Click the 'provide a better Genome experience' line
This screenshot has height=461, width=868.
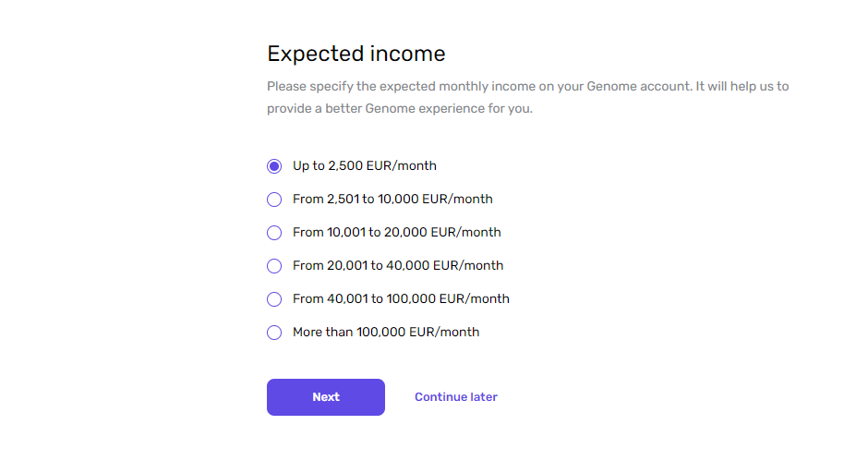click(400, 109)
